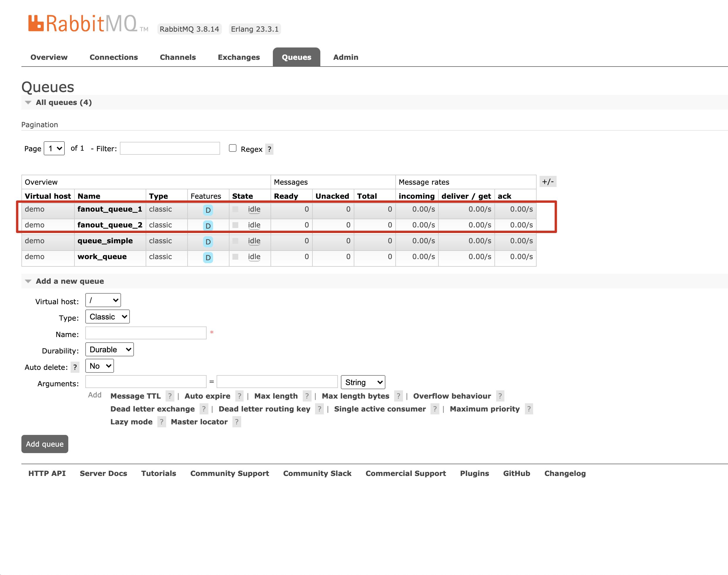Open the help icon beside Auto delete
The image size is (728, 575).
click(x=75, y=367)
